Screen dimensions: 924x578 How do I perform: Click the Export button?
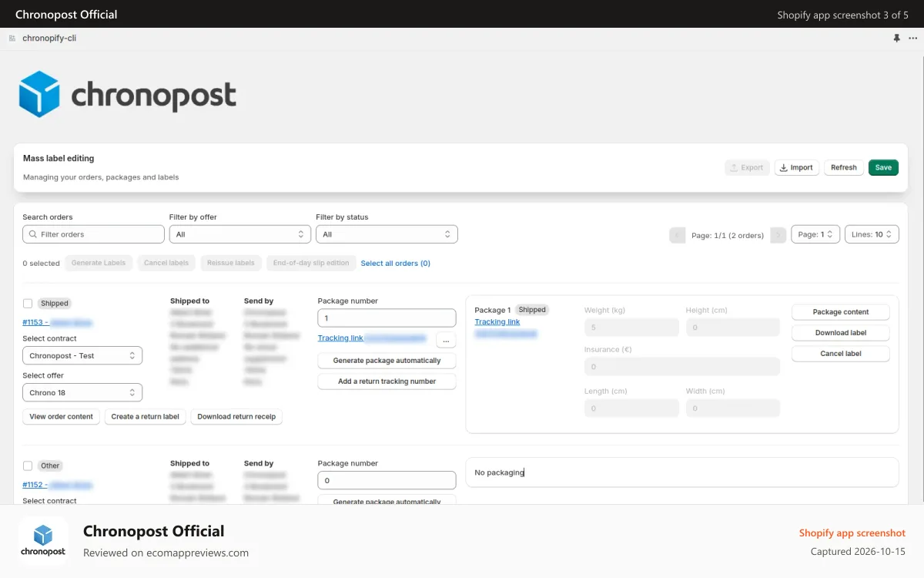pyautogui.click(x=747, y=167)
